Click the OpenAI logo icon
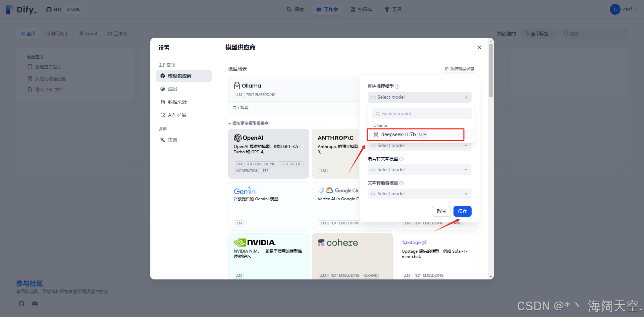 [237, 138]
